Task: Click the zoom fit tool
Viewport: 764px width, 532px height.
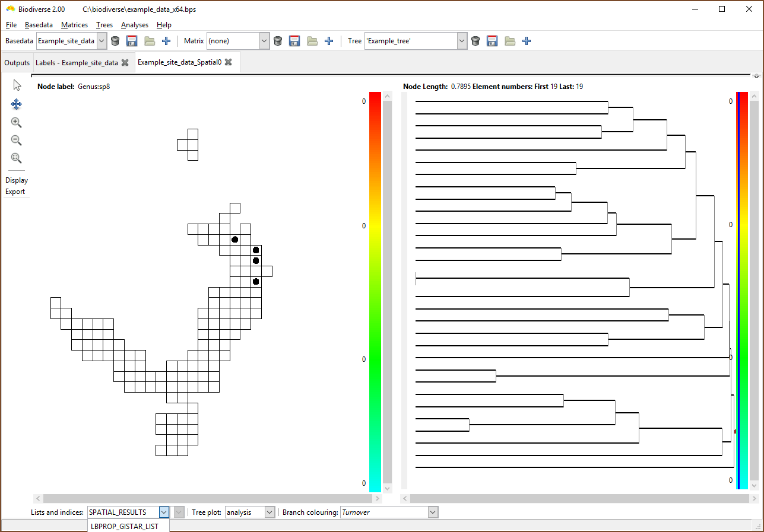Action: 17,158
